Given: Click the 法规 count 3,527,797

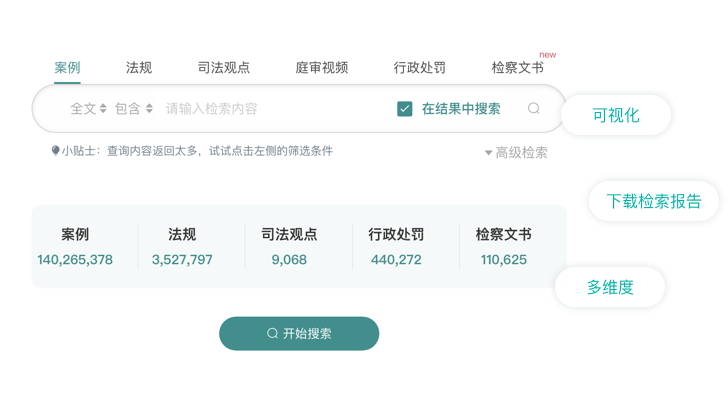Looking at the screenshot, I should coord(182,260).
